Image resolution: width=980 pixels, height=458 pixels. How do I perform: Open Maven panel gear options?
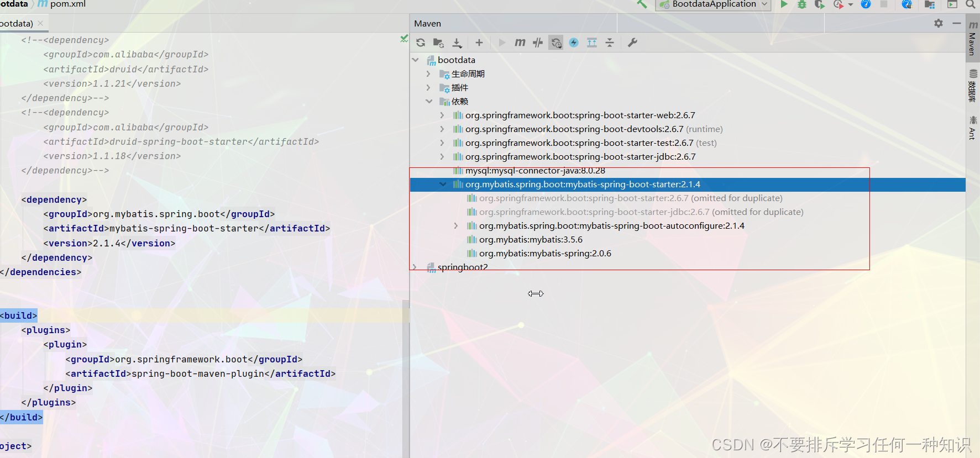click(x=939, y=23)
